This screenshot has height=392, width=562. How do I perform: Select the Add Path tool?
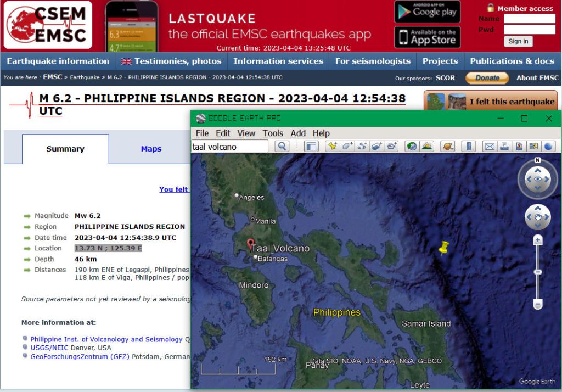[362, 147]
